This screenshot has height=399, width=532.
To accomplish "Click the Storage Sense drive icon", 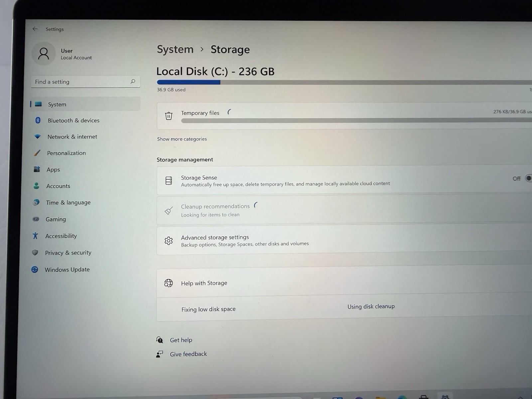I will 169,181.
